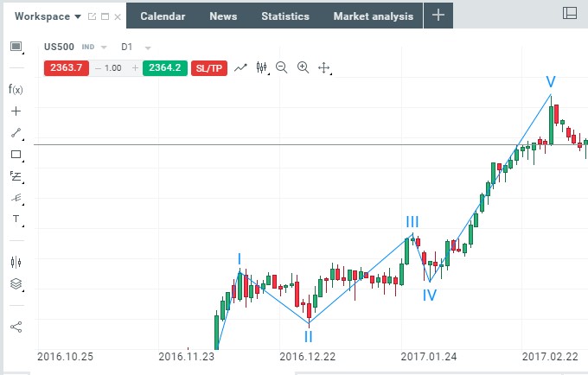Select the trend line drawing tool

pos(16,133)
